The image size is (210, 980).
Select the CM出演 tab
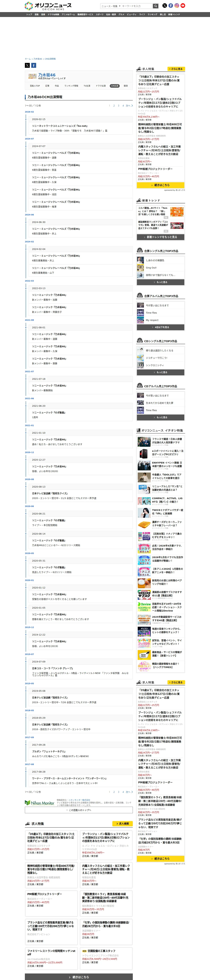coord(115,86)
